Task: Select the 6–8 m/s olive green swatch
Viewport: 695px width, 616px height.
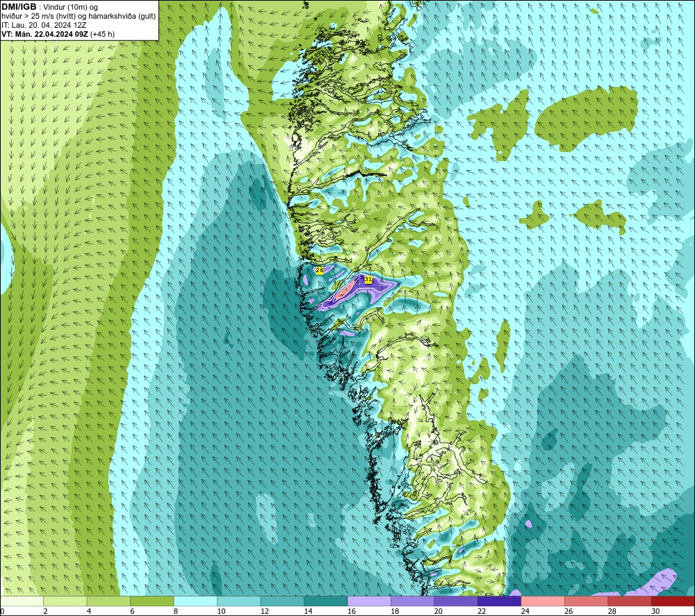Action: [152, 601]
